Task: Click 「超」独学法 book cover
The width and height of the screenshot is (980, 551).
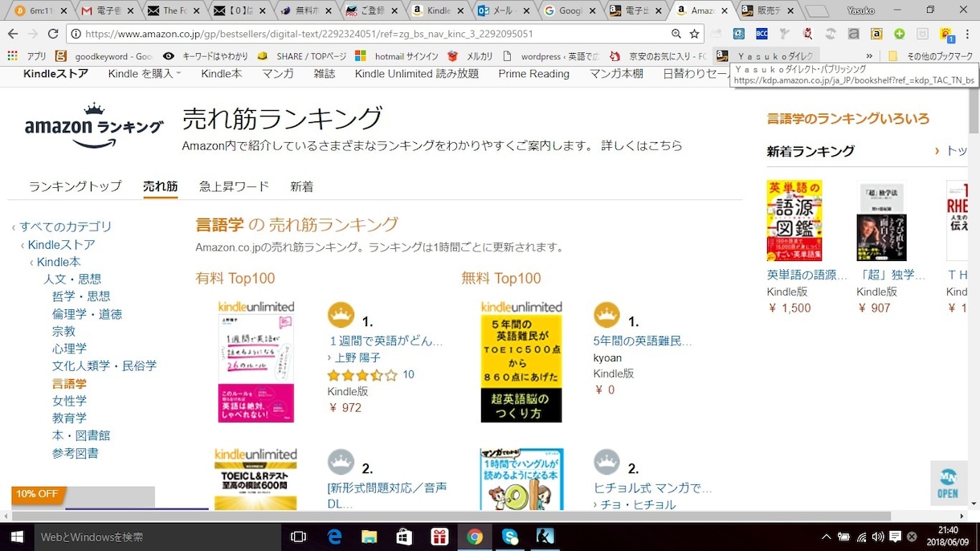Action: pos(881,221)
